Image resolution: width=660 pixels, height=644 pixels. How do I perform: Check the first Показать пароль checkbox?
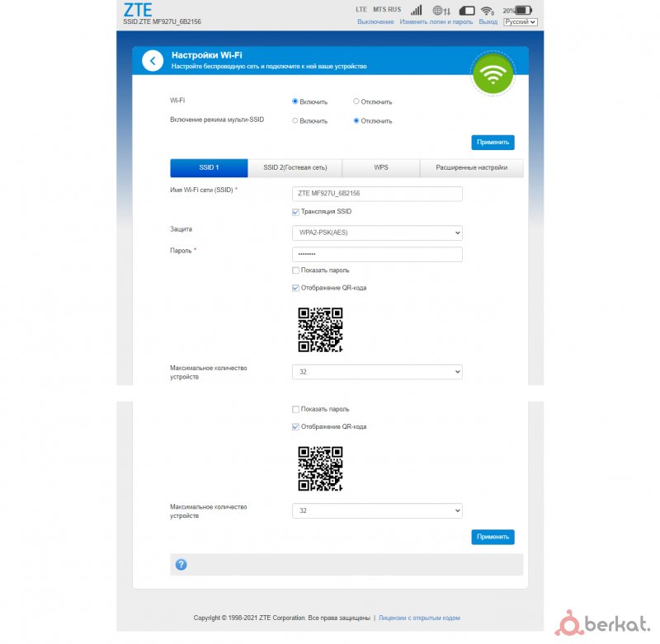(295, 270)
